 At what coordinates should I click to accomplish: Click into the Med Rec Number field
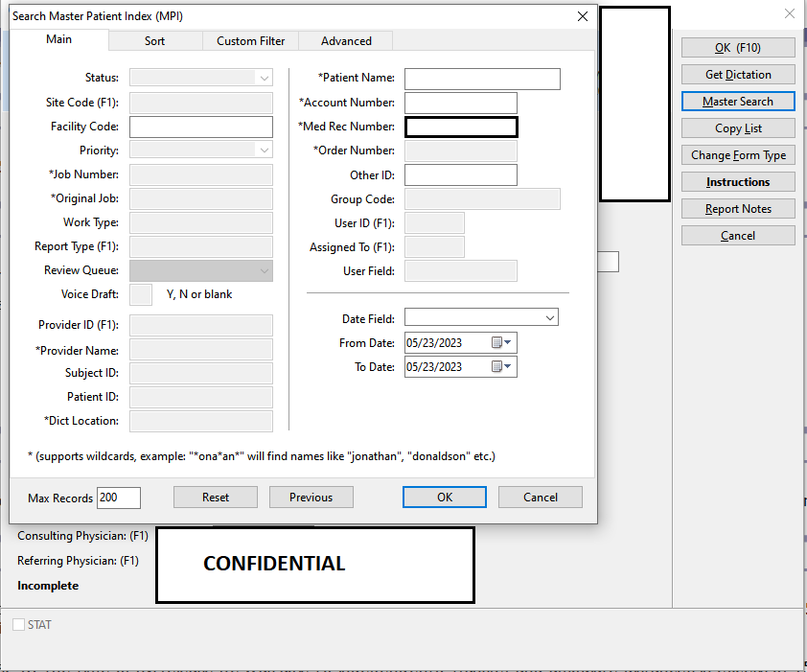point(461,127)
